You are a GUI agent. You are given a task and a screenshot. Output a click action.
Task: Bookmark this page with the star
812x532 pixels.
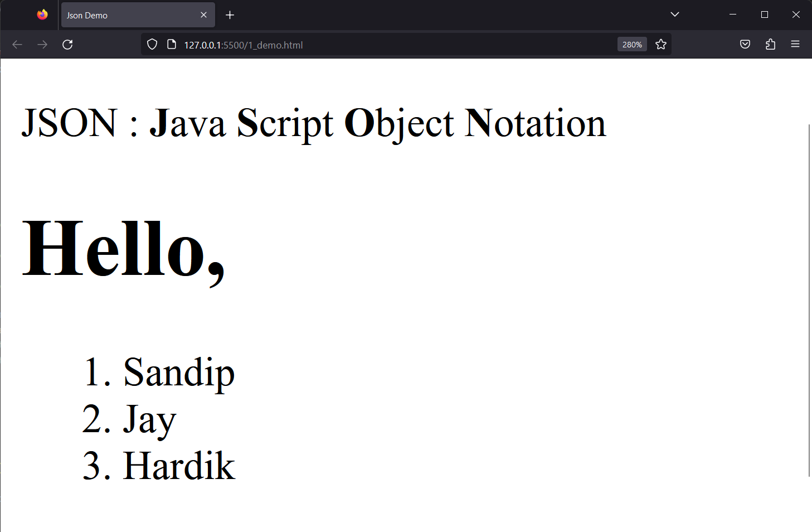(661, 45)
